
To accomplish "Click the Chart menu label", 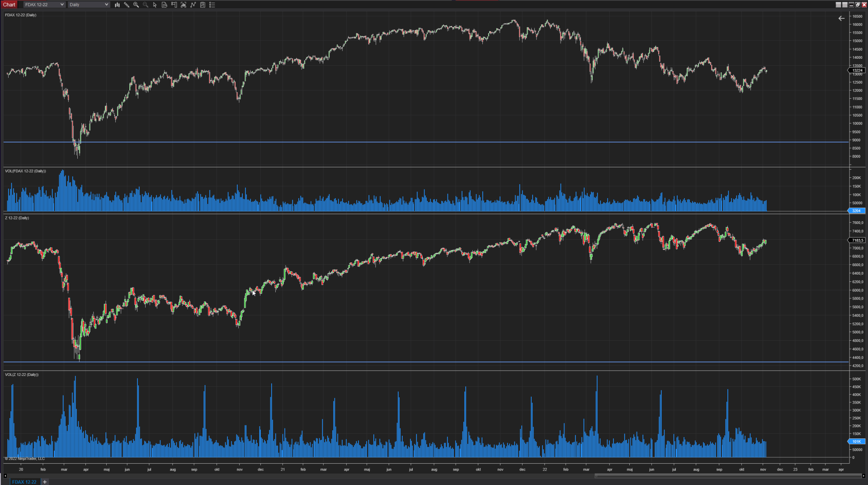I will 9,5.
